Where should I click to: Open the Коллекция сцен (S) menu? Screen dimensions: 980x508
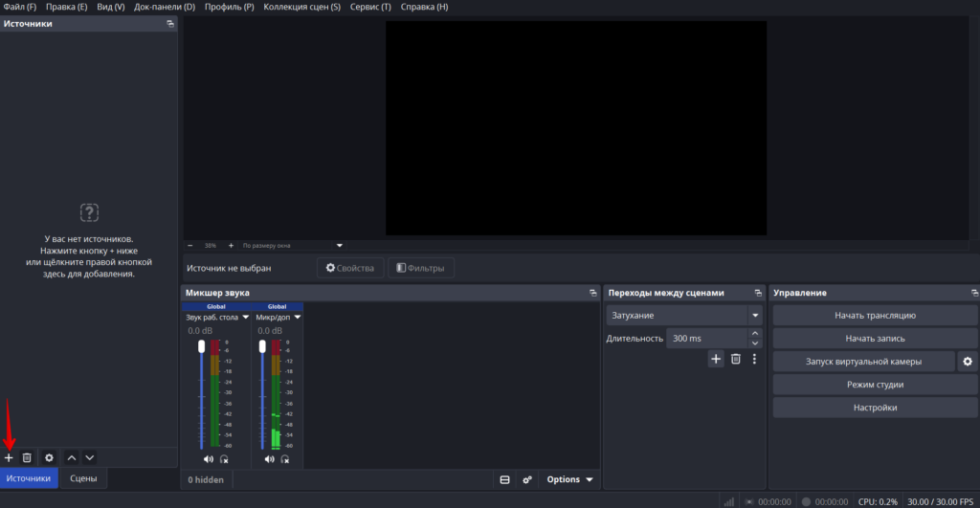pos(301,7)
